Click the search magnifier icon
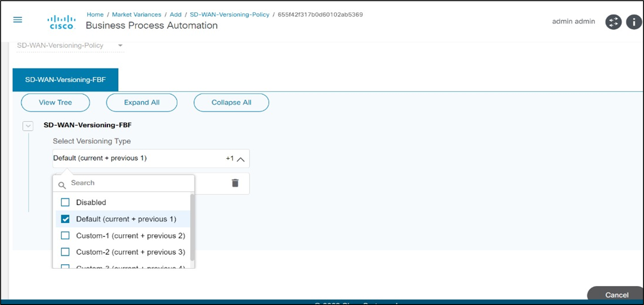Viewport: 644px width, 305px height. pos(62,185)
